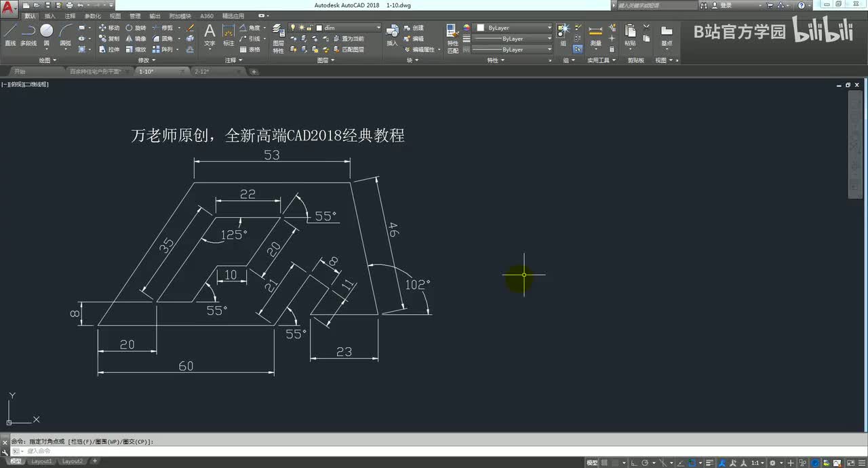Select the 直线 (Line) tool
The height and width of the screenshot is (468, 868).
tap(10, 35)
